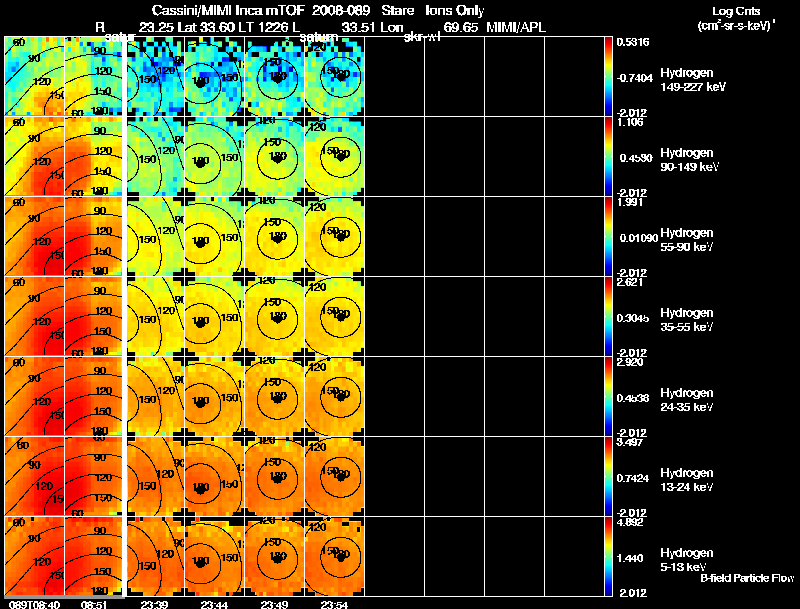The width and height of the screenshot is (800, 609).
Task: Click the '1.991' color scale value
Action: [x=630, y=202]
